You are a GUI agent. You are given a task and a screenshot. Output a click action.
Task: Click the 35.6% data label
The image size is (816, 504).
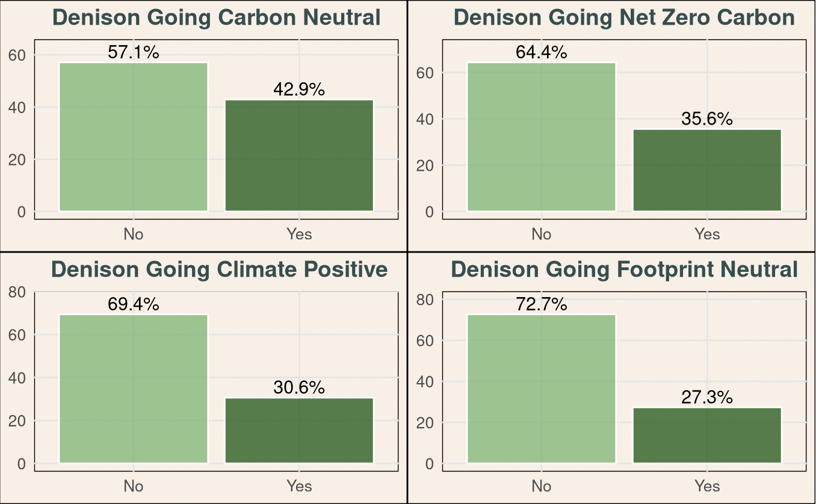tap(707, 119)
